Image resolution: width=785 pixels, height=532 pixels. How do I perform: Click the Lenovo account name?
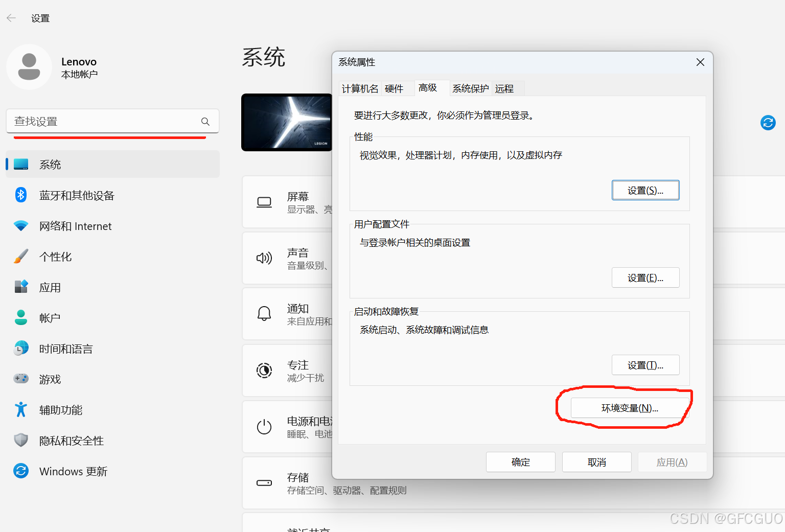coord(79,62)
